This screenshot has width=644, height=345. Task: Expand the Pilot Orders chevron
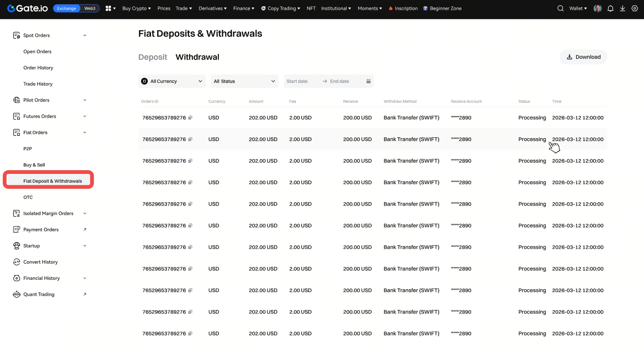click(85, 100)
